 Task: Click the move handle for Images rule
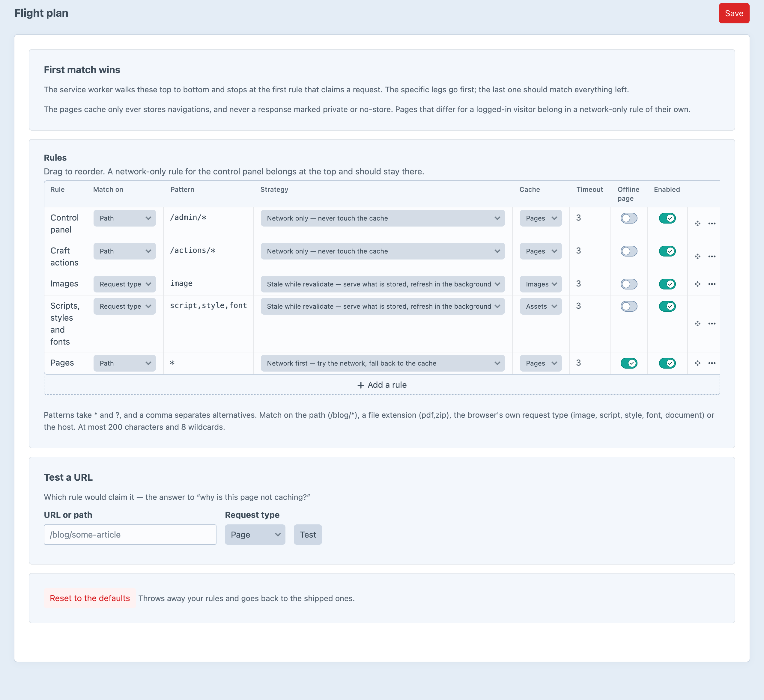point(697,284)
